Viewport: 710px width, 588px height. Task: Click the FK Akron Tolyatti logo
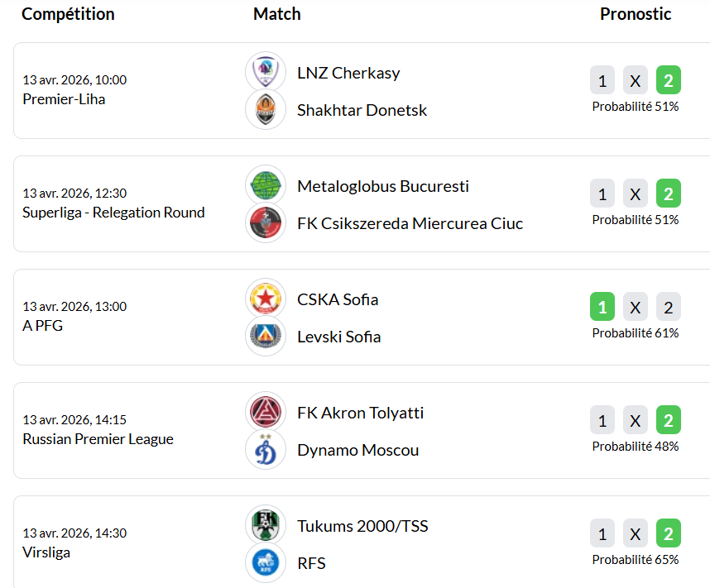266,412
